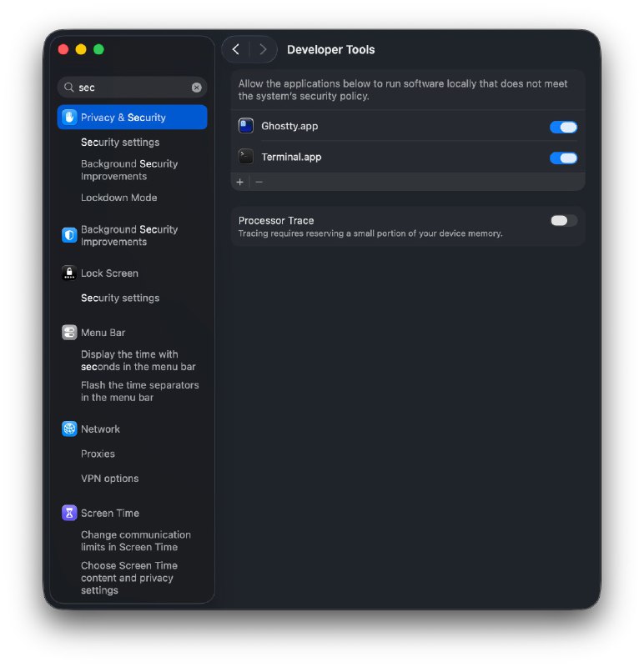Turn off the Terminal.app toggle
644x667 pixels.
click(x=563, y=158)
